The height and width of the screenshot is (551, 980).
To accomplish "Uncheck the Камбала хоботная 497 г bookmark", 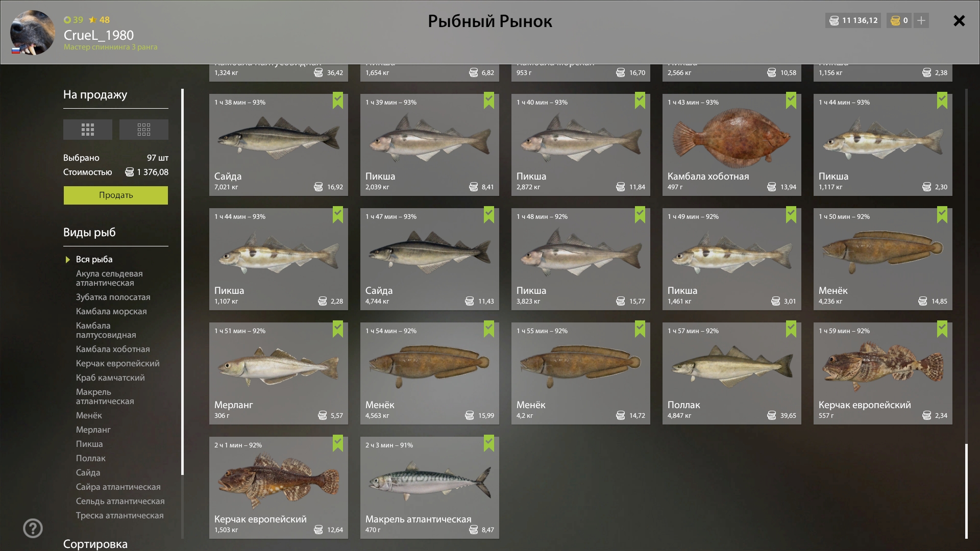I will (x=791, y=100).
